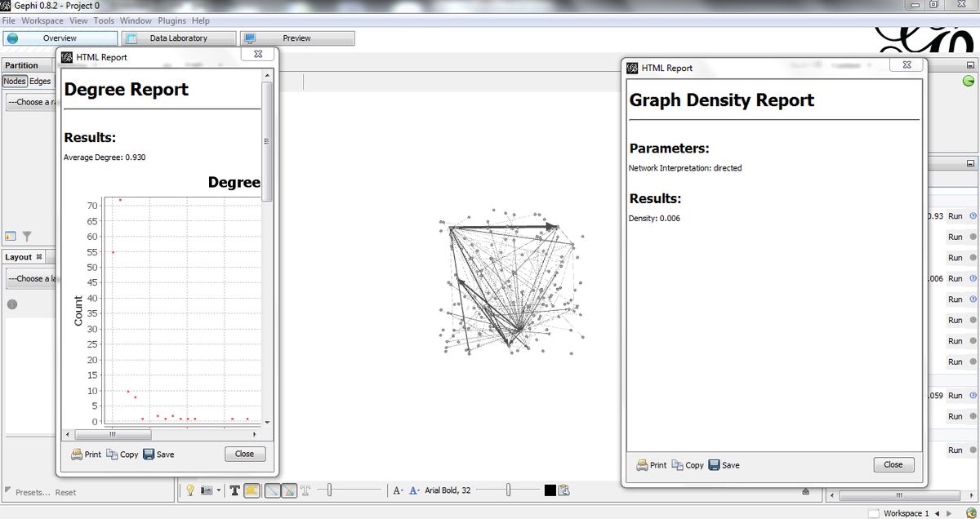Open the Window menu
This screenshot has width=980, height=519.
136,20
